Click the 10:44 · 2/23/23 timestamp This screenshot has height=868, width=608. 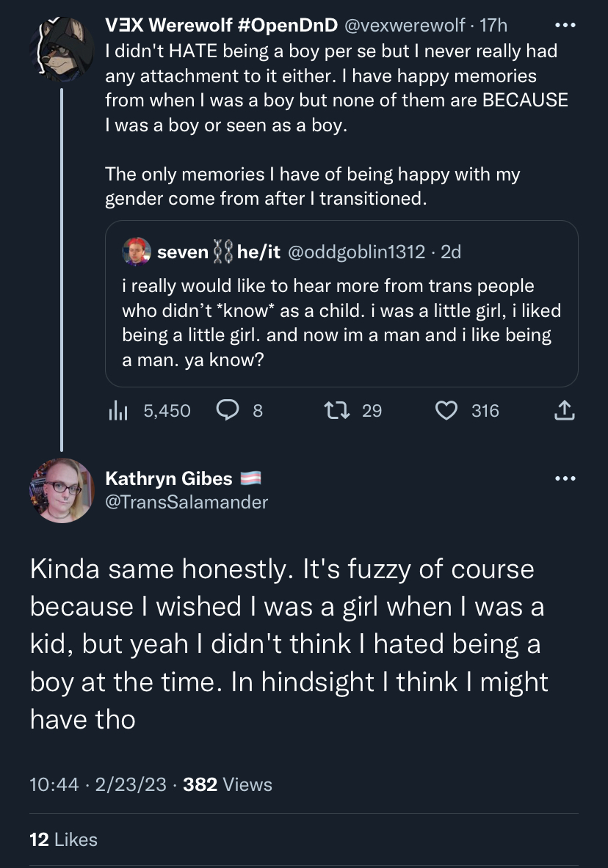98,784
